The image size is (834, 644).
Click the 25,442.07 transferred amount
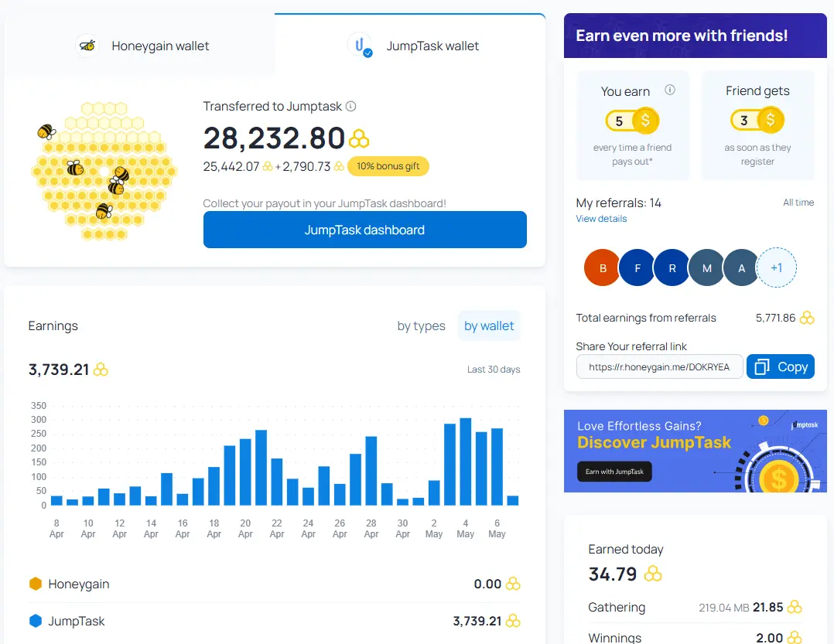tap(231, 167)
